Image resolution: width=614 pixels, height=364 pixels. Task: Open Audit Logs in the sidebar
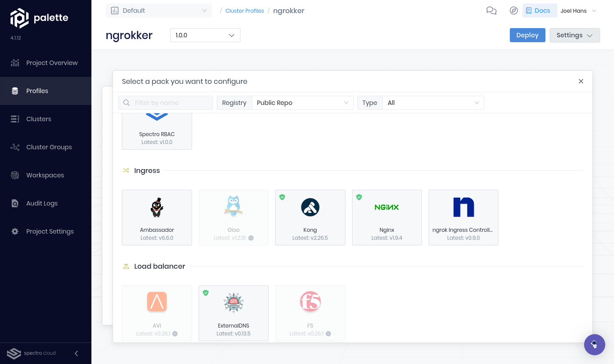pos(42,203)
